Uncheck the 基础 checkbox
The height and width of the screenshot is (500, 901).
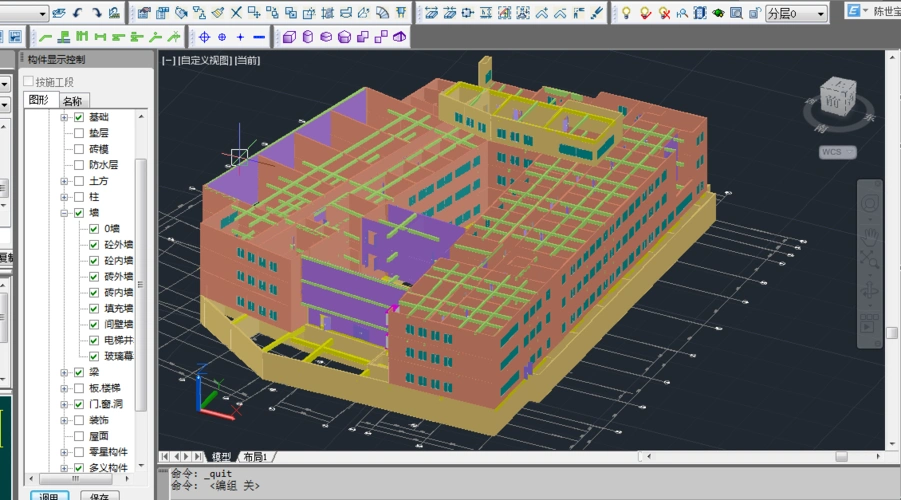[x=79, y=118]
